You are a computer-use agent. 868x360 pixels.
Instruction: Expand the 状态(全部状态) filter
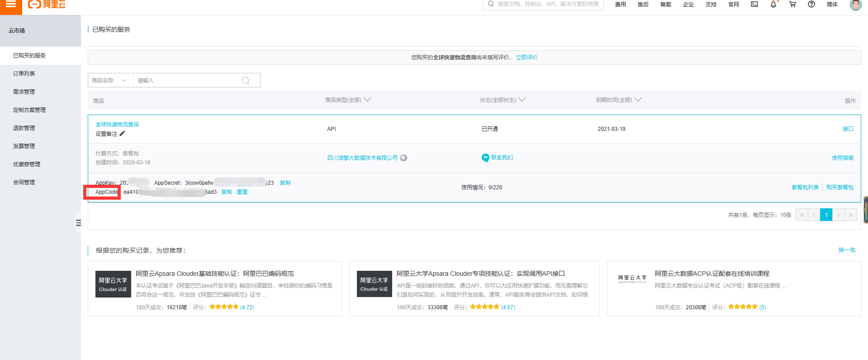[x=502, y=100]
